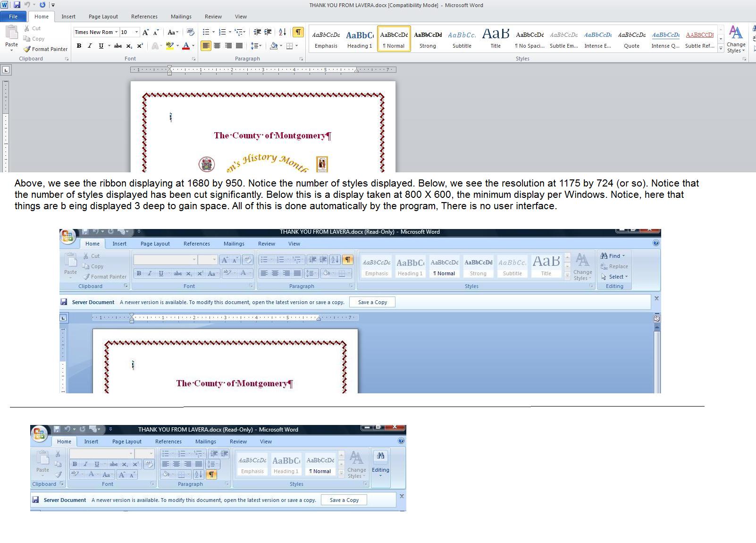The height and width of the screenshot is (543, 756).
Task: Switch to Page Layout tab in top window
Action: tap(103, 17)
